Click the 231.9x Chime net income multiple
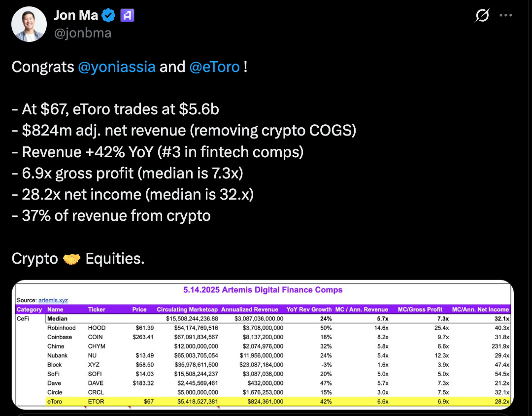 coord(500,346)
